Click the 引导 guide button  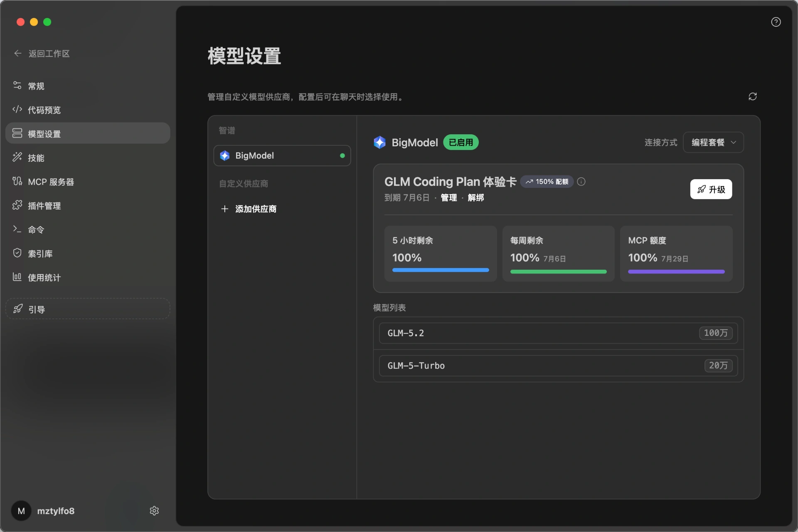[88, 309]
